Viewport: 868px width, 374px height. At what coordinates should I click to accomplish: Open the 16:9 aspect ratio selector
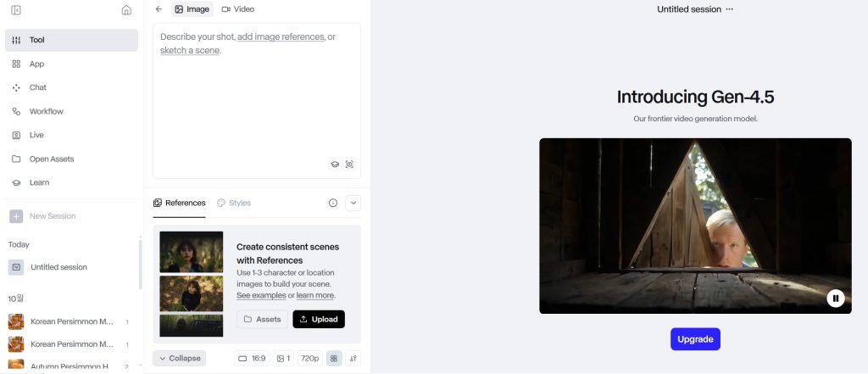(x=252, y=359)
